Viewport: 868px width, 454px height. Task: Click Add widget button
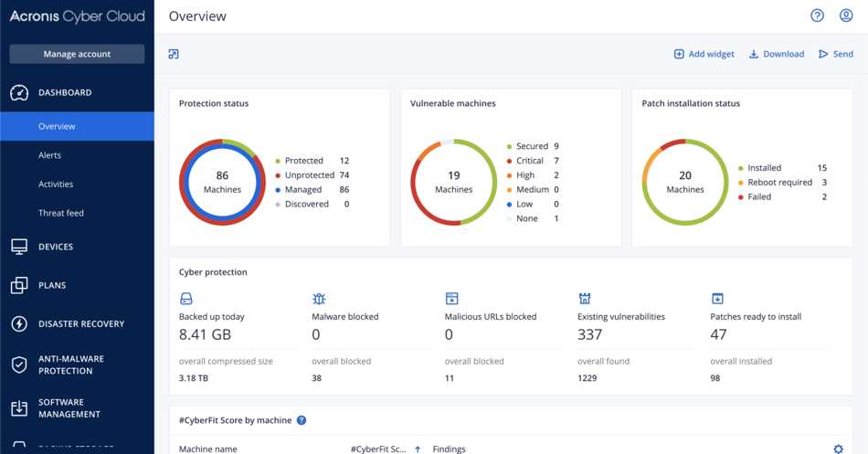pos(704,54)
